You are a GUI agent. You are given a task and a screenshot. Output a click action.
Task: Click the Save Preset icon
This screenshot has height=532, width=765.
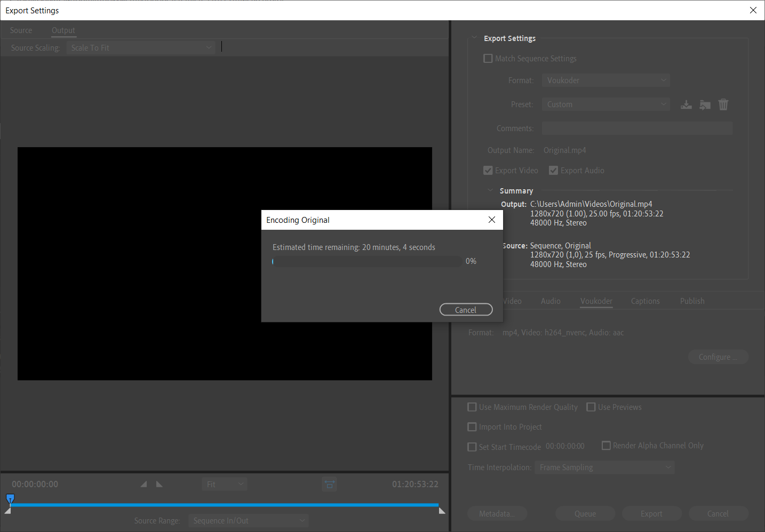[x=686, y=104]
